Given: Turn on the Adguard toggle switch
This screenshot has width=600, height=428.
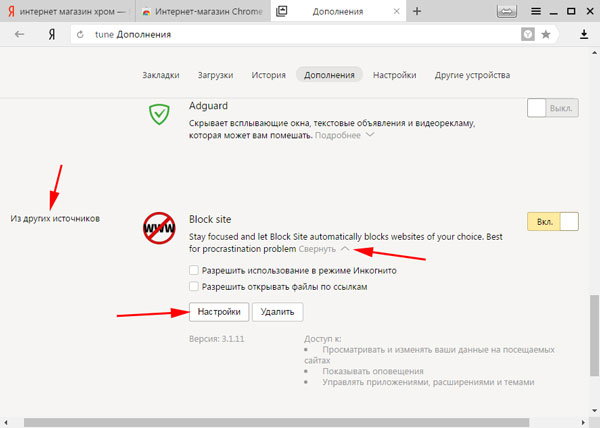Looking at the screenshot, I should [552, 109].
